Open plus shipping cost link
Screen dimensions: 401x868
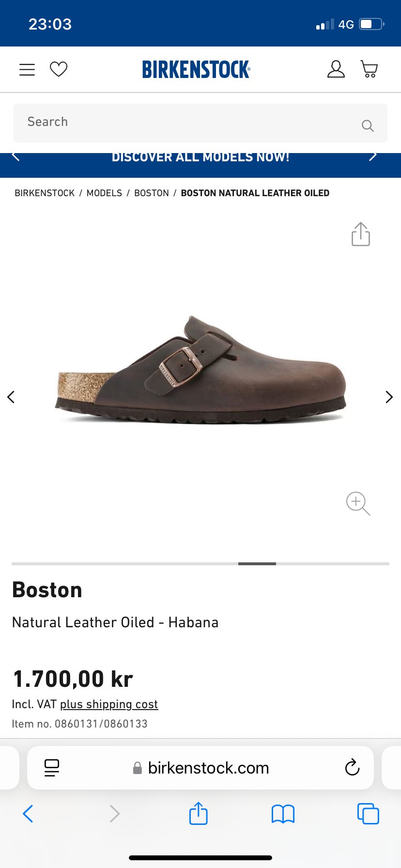[x=109, y=704]
